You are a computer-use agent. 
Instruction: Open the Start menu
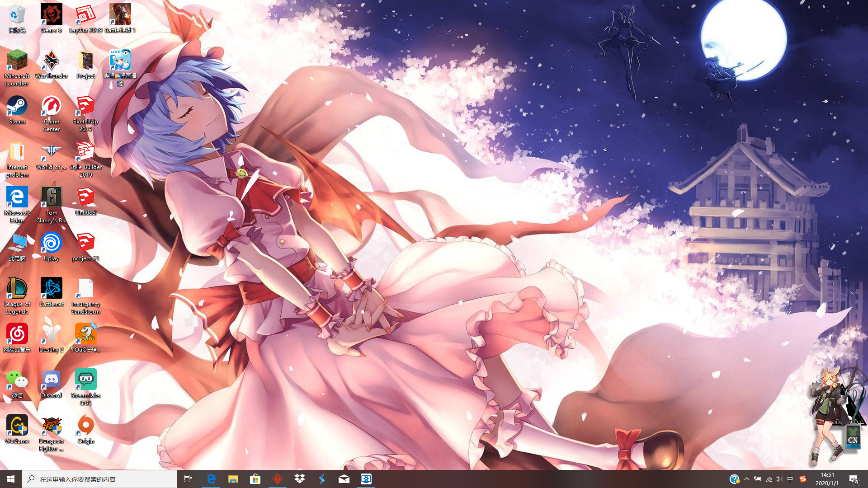point(9,479)
